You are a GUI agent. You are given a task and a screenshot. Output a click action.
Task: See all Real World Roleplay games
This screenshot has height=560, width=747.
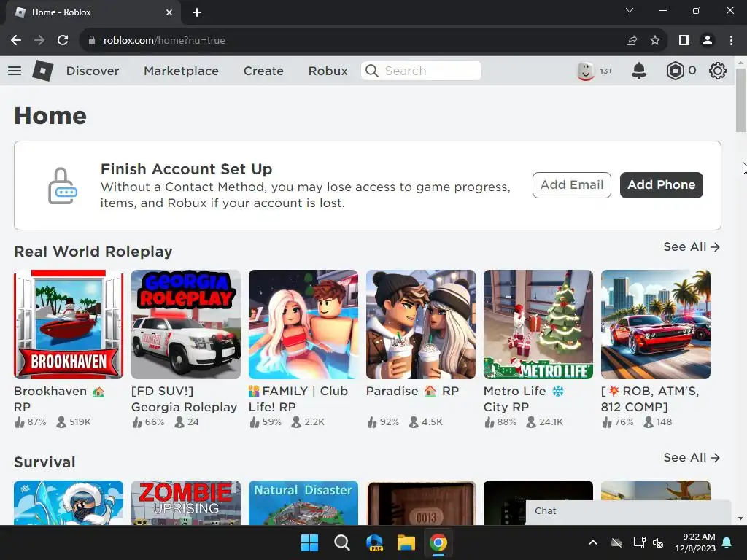pos(692,246)
